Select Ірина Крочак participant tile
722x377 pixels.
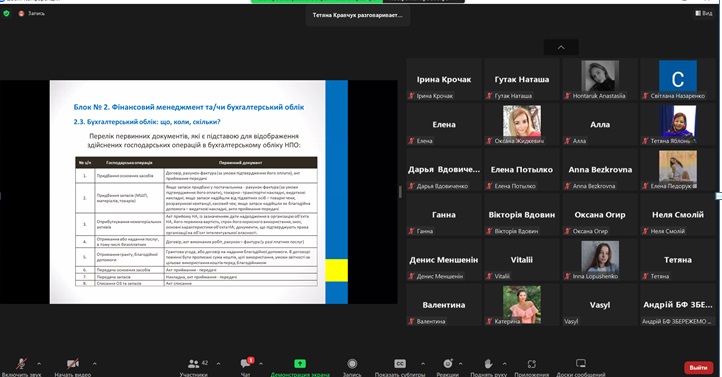click(444, 79)
